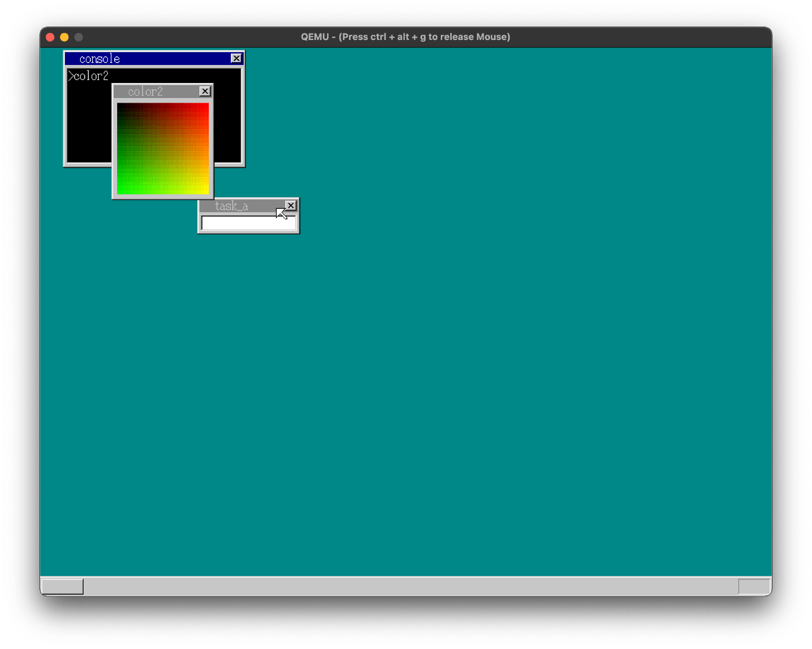Click the box at the right of the taskbar
This screenshot has height=649, width=812.
tap(754, 586)
